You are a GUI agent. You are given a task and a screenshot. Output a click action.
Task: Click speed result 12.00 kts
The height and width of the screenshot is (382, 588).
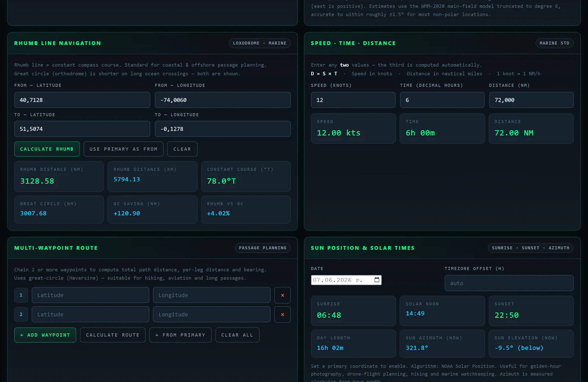338,133
